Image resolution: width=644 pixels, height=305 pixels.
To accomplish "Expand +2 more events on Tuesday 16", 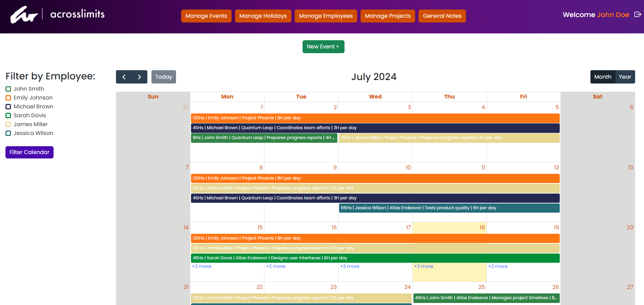I will [x=276, y=266].
